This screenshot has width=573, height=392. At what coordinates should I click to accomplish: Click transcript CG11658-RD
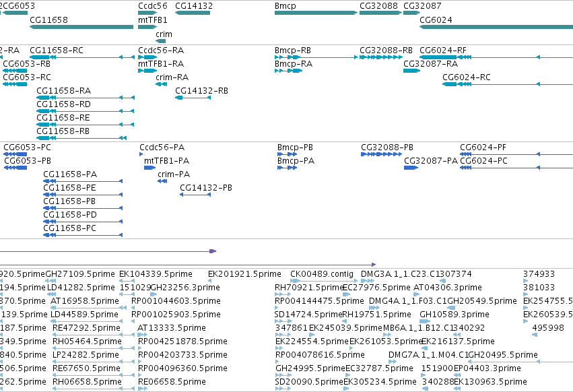(x=63, y=104)
